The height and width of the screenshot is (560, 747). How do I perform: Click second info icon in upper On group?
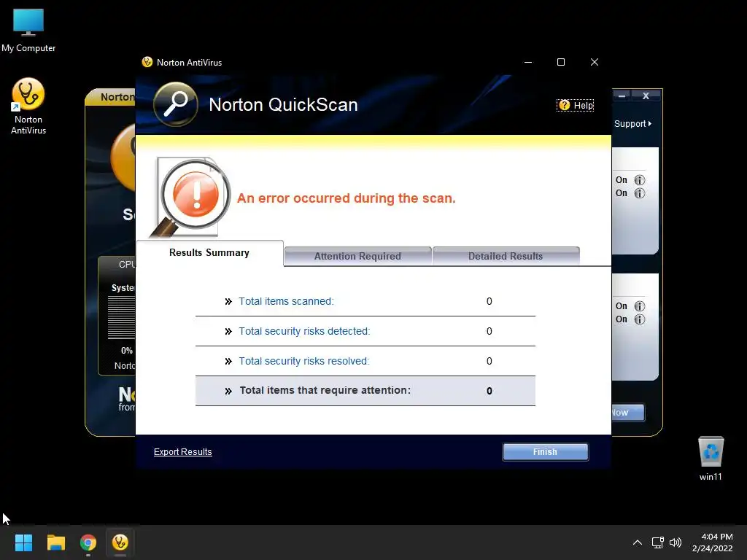tap(640, 193)
